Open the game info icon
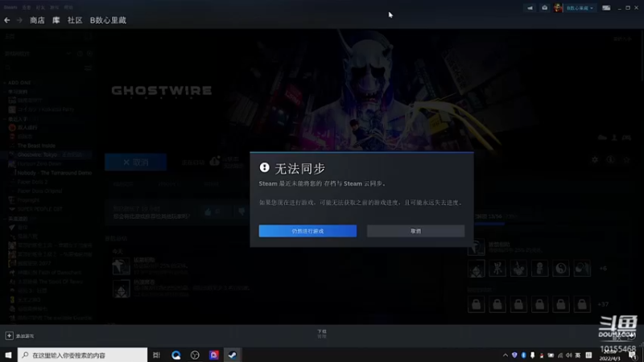The image size is (644, 362). (x=610, y=159)
